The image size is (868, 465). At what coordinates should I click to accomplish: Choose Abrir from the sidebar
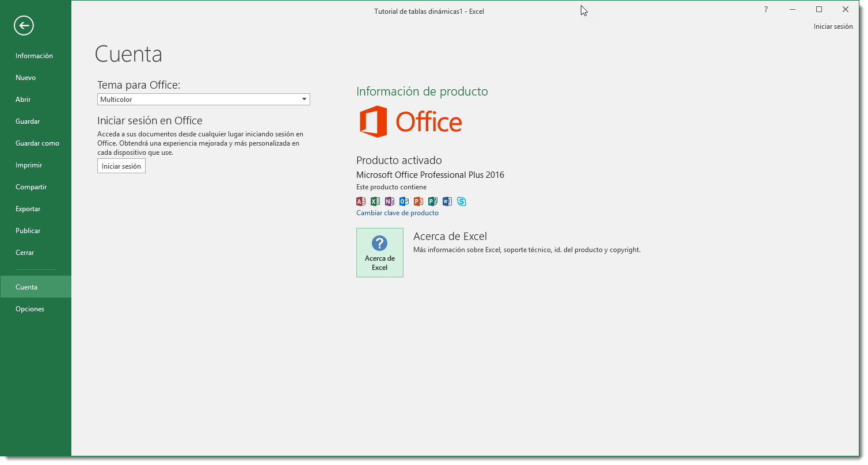pos(36,100)
